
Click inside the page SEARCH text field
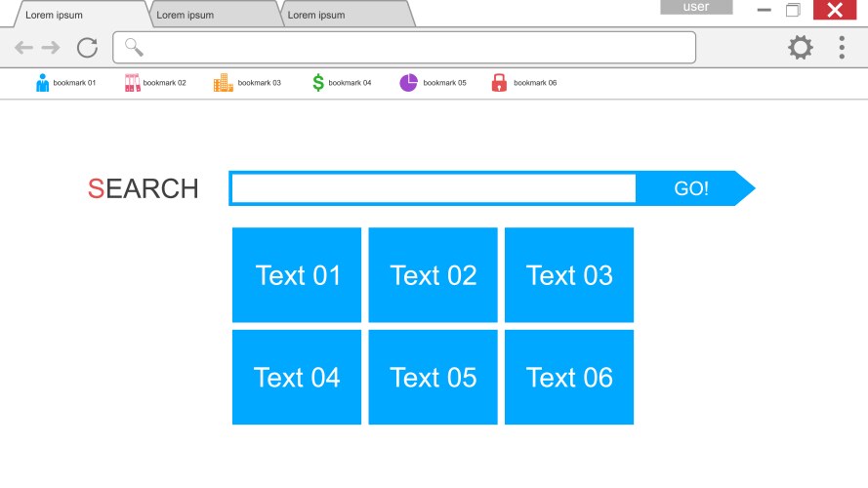click(x=434, y=188)
